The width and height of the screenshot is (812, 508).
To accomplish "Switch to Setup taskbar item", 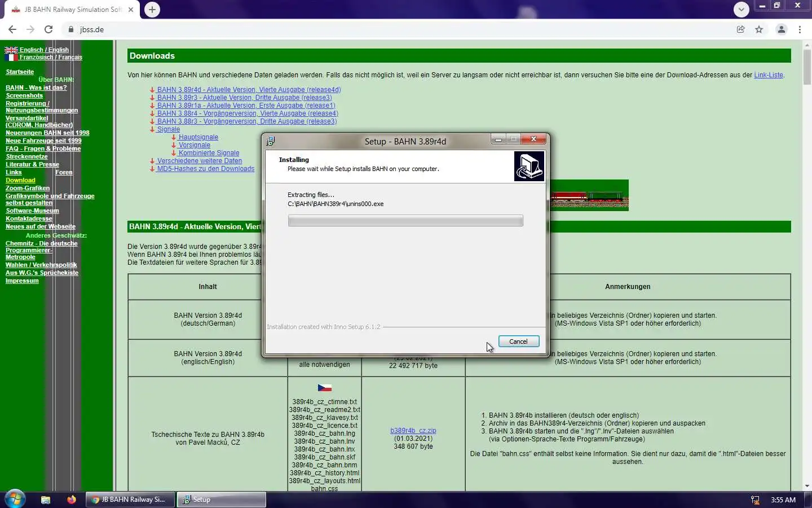I will tap(222, 500).
